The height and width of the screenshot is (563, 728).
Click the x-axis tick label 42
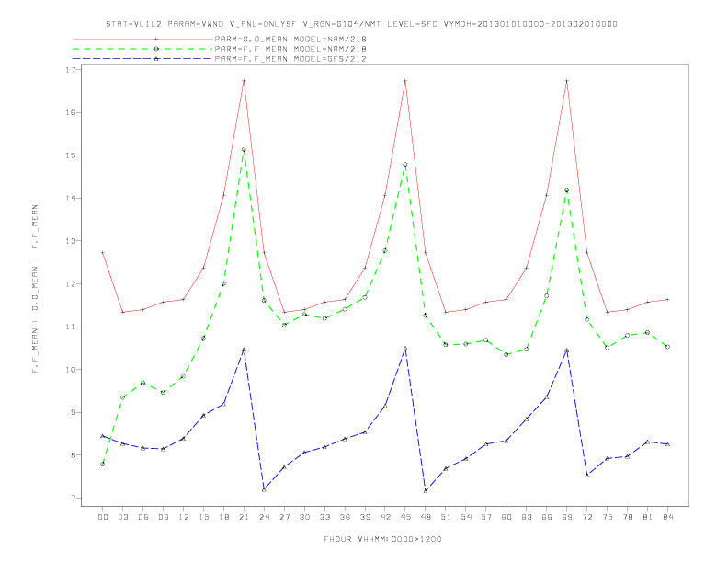(x=385, y=517)
